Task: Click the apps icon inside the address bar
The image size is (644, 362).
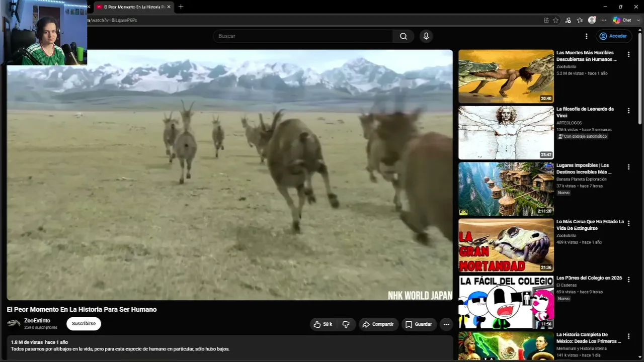Action: (546, 20)
